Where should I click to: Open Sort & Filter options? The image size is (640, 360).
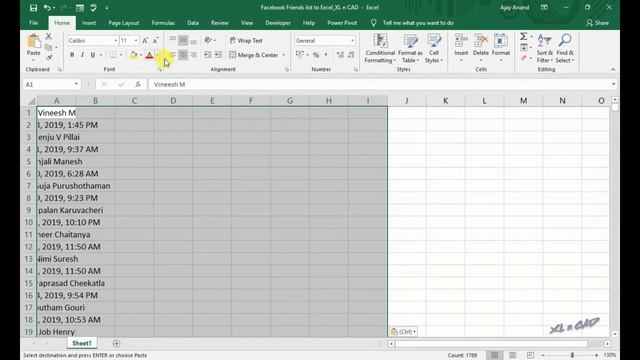(544, 49)
